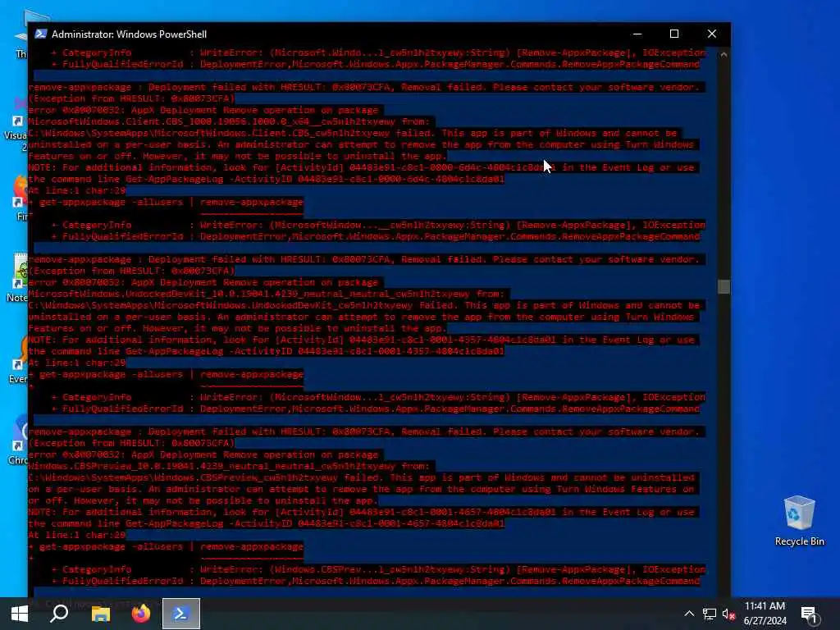Click 'Windows.CBSPreview_10.0.19041.4239' package line
The image size is (840, 630).
coord(229,466)
